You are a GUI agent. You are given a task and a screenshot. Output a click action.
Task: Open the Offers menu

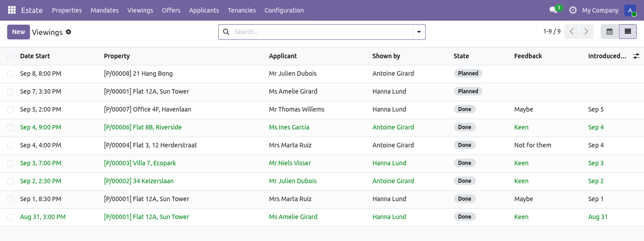171,10
